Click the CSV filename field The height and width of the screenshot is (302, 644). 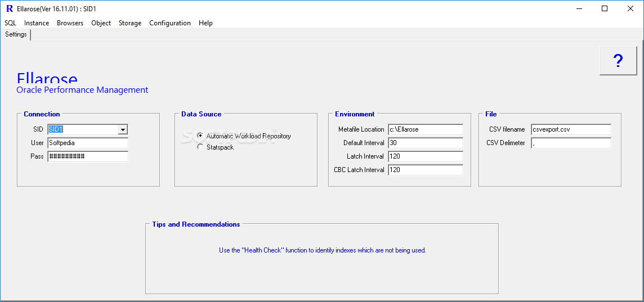point(571,129)
